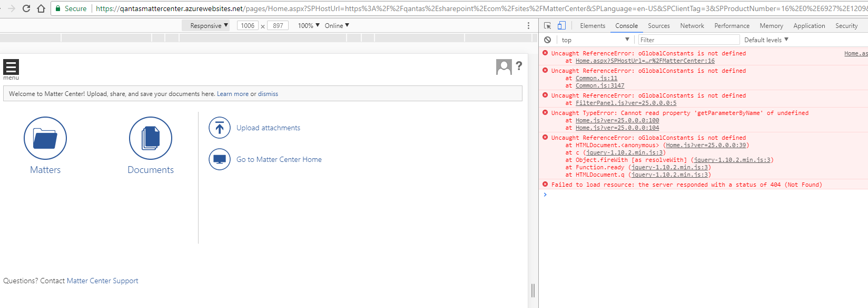The width and height of the screenshot is (868, 308).
Task: Click the Matters text link
Action: tap(45, 170)
